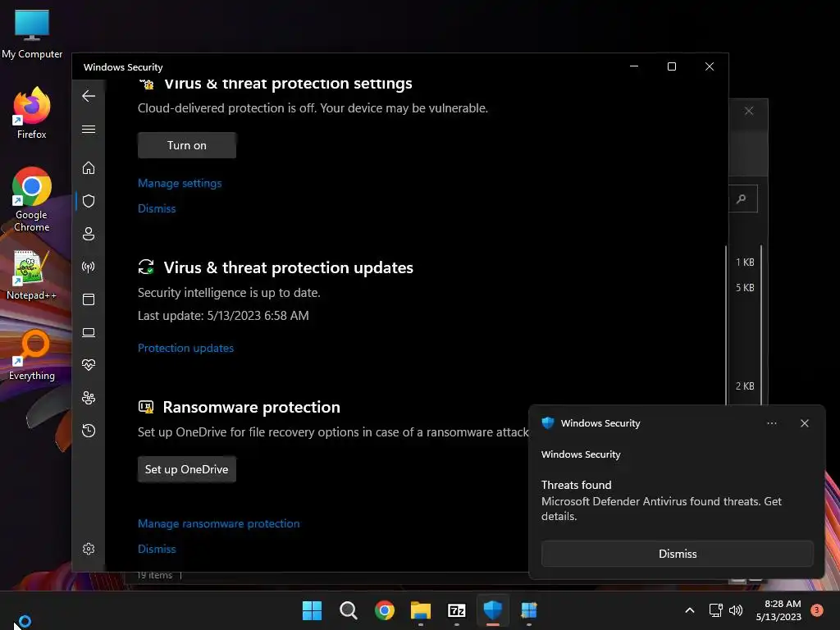Open the Home section in the sidebar
The image size is (840, 630).
tap(89, 167)
